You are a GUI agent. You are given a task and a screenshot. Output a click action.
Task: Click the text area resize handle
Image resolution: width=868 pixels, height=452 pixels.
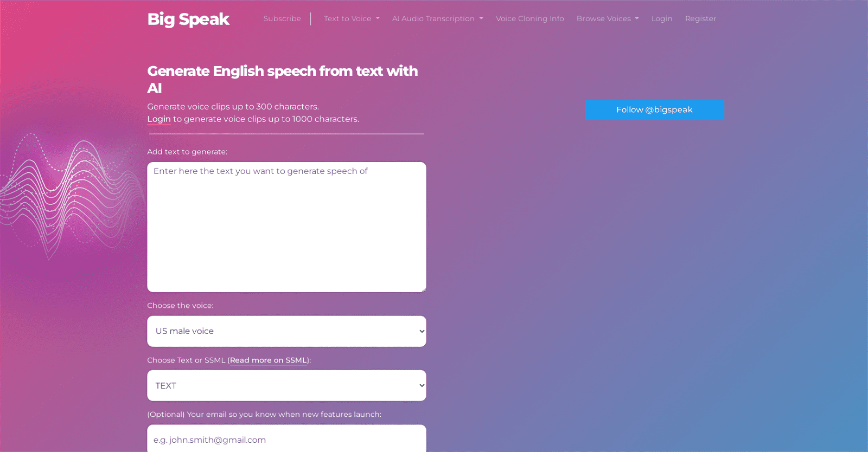[x=423, y=289]
